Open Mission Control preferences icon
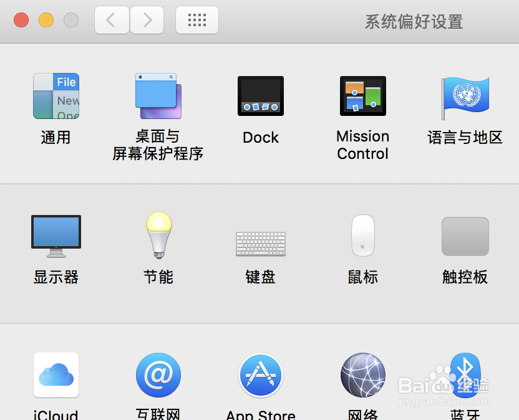Viewport: 519px width, 420px height. [x=363, y=96]
